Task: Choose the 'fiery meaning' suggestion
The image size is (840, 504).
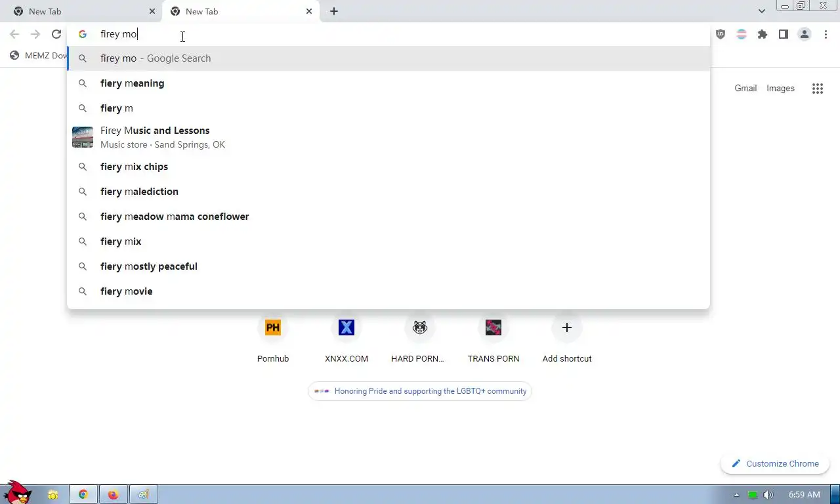Action: point(388,83)
